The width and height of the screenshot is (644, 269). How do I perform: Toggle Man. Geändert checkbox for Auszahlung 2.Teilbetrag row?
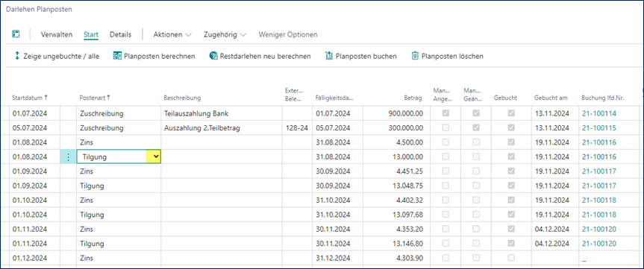476,128
